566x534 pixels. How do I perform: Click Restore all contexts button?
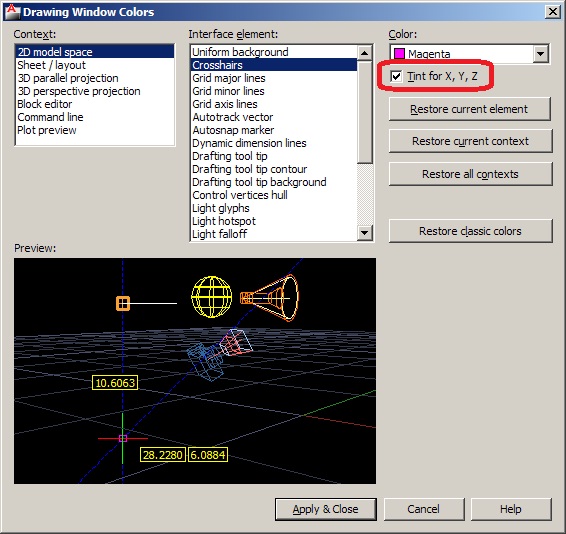click(470, 174)
